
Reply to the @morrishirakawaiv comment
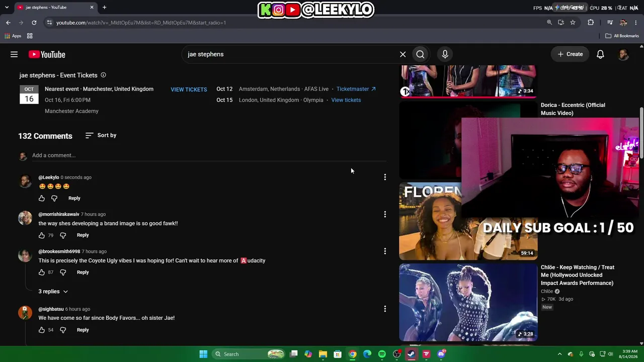83,235
